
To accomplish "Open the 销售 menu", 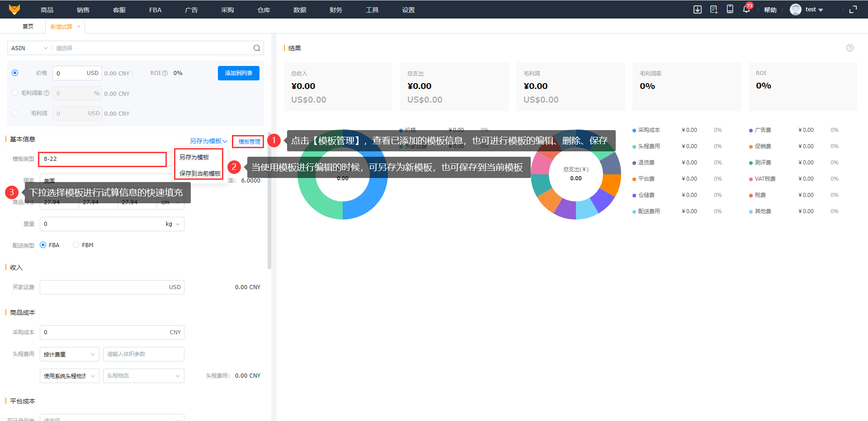I will click(x=83, y=10).
